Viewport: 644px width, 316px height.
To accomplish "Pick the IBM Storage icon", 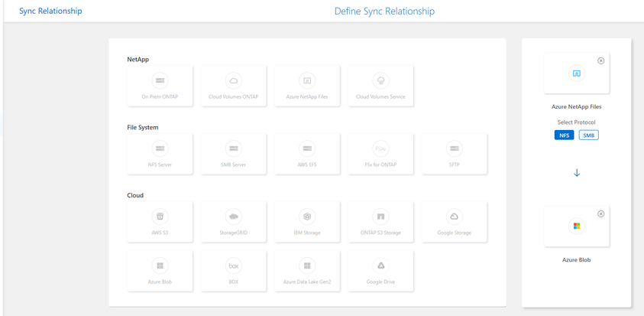I will (307, 216).
